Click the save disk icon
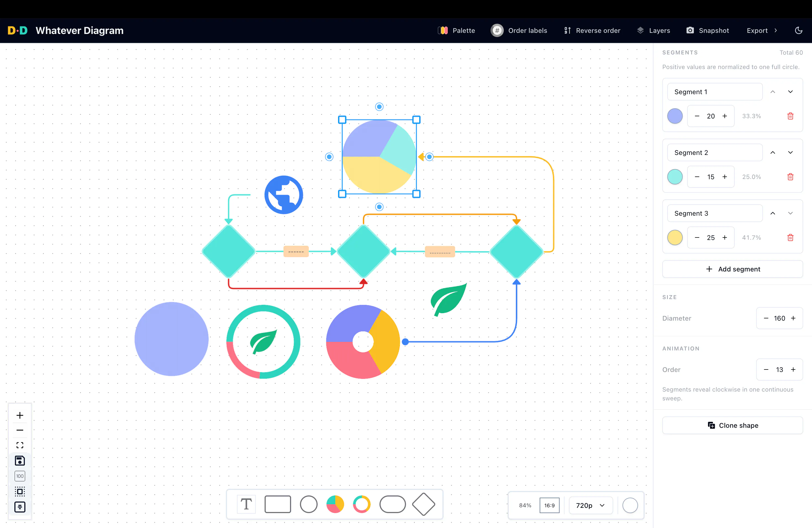812x528 pixels. [20, 460]
